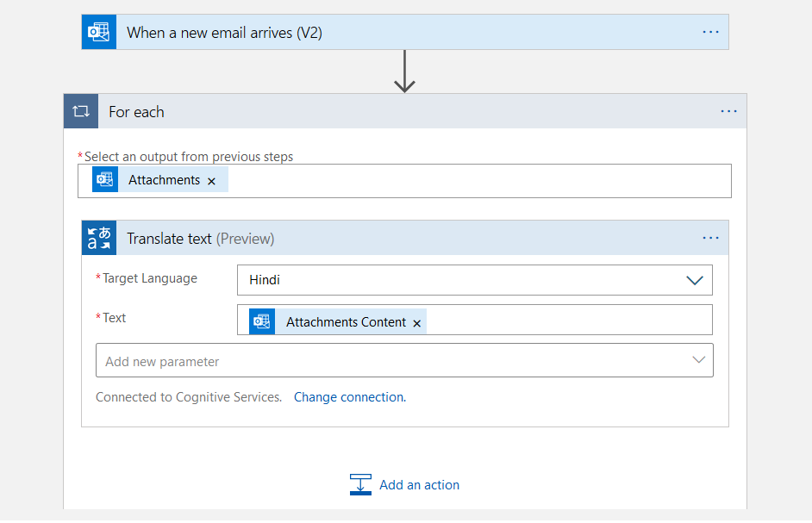The height and width of the screenshot is (523, 812).
Task: Click the For each loop icon
Action: coord(81,111)
